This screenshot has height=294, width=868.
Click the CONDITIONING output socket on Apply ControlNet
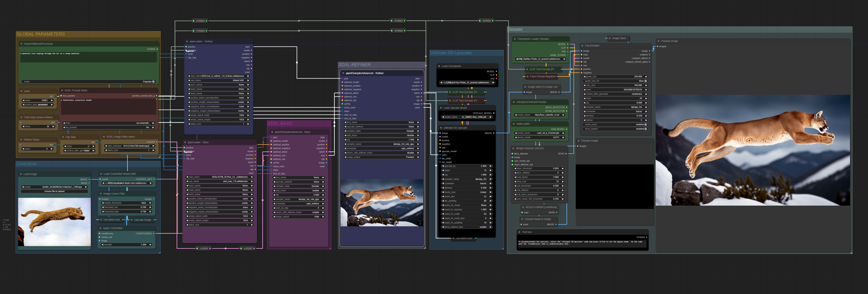point(154,233)
